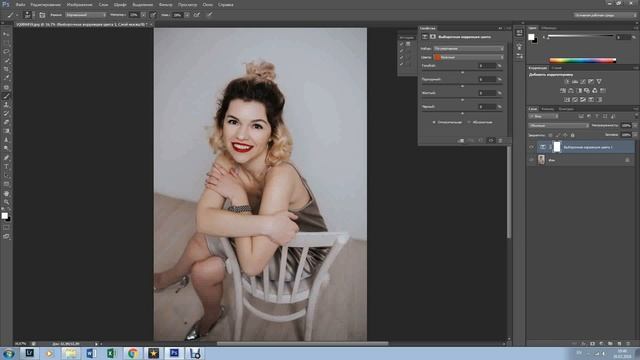Image resolution: width=640 pixels, height=360 pixels.
Task: Select the adjustment layer mask thumbnail
Action: 557,147
